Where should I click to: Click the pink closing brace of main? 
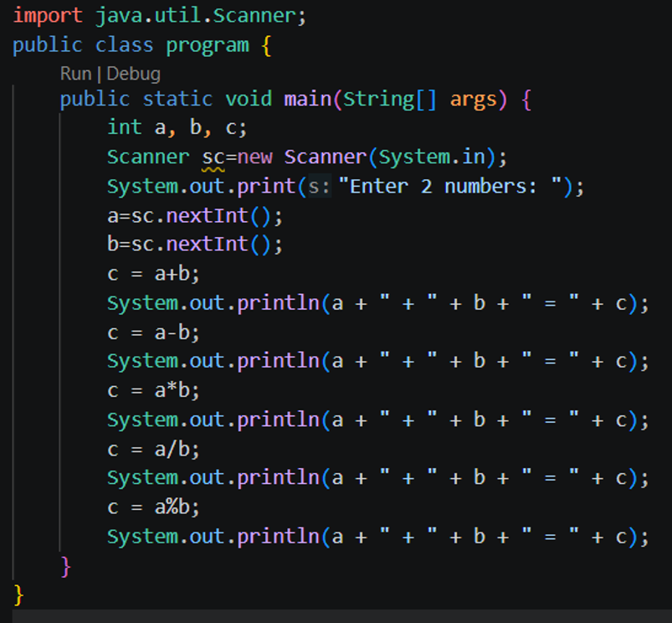[x=65, y=567]
